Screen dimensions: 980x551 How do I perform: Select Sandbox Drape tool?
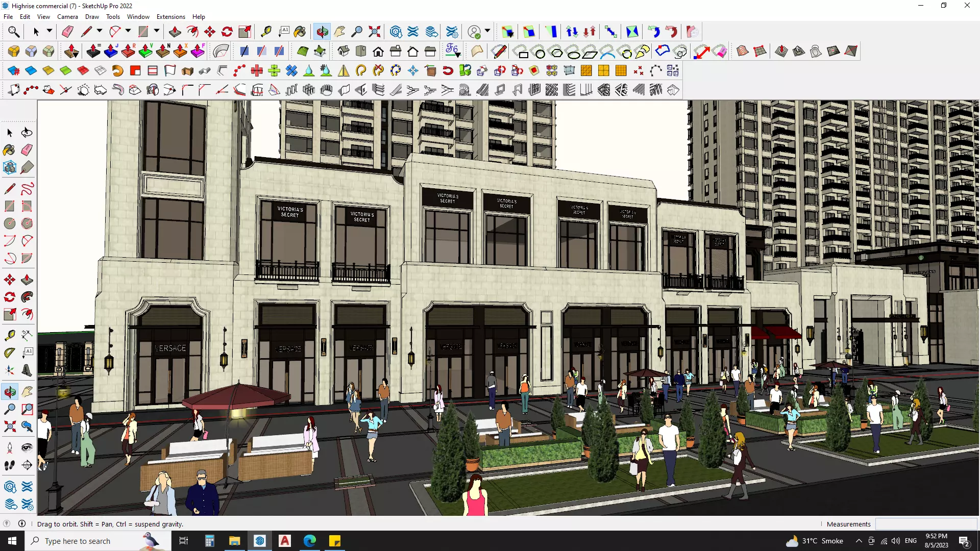click(816, 51)
